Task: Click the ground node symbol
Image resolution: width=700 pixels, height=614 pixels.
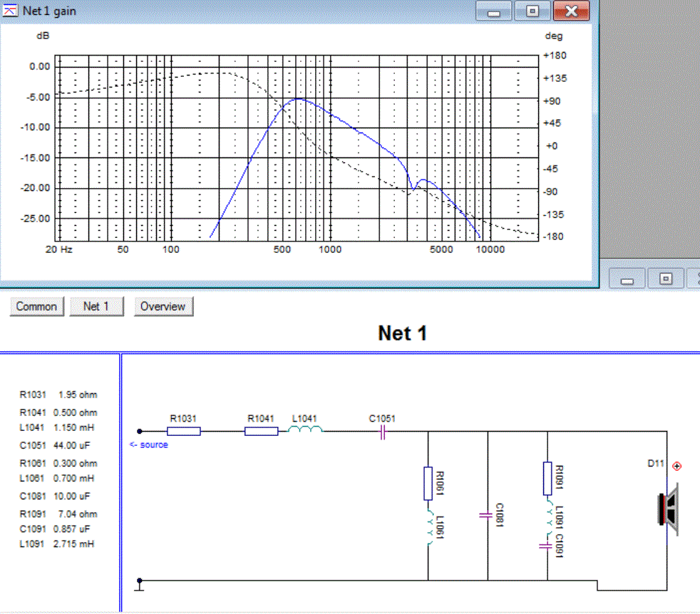Action: click(x=140, y=584)
